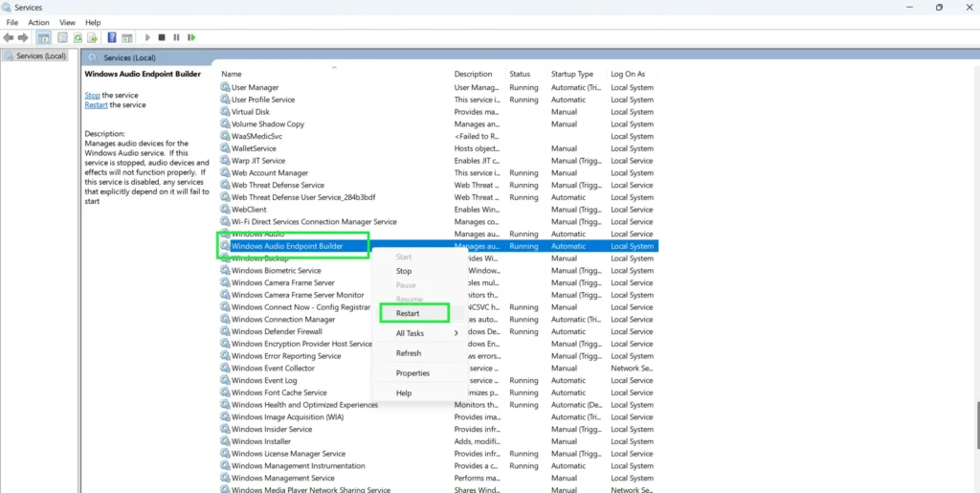
Task: Click the Restart the service link
Action: pos(97,105)
